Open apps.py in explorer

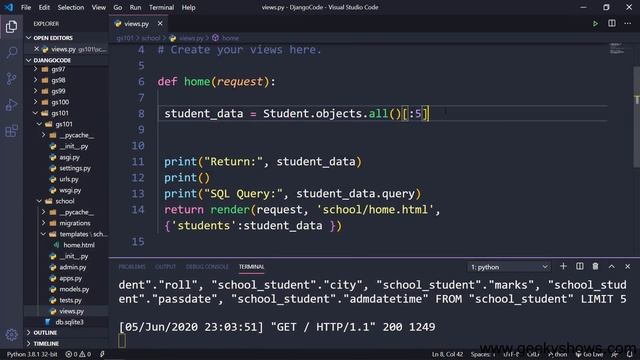(71, 278)
